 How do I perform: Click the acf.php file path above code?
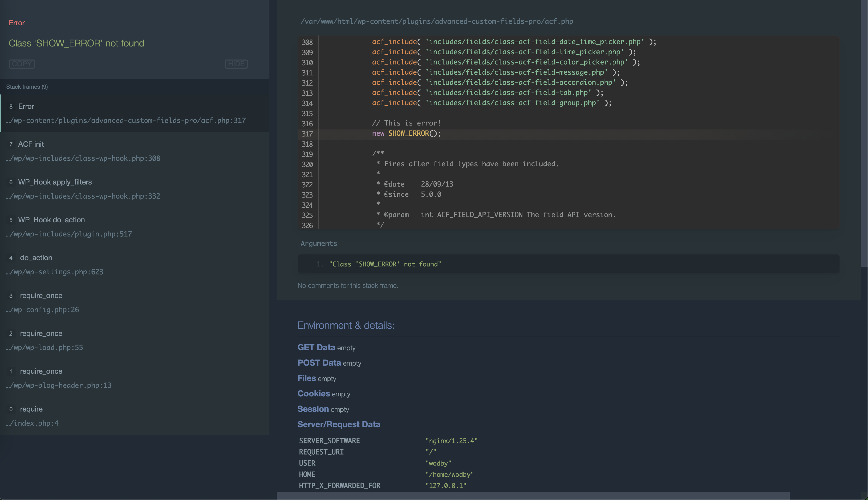(x=437, y=21)
